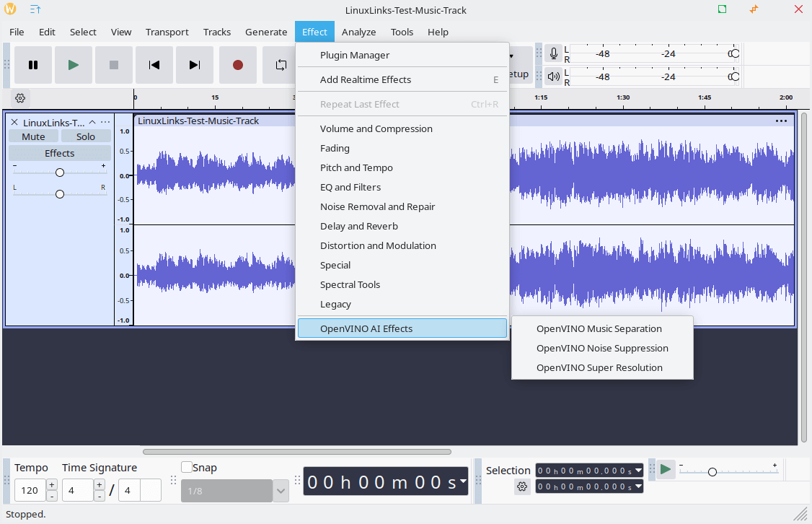Open the Help menu

(x=438, y=32)
